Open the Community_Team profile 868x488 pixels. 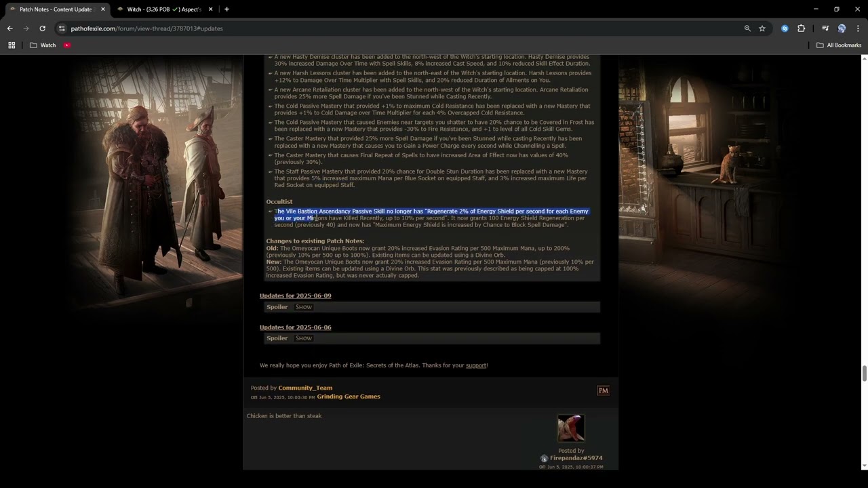[305, 388]
